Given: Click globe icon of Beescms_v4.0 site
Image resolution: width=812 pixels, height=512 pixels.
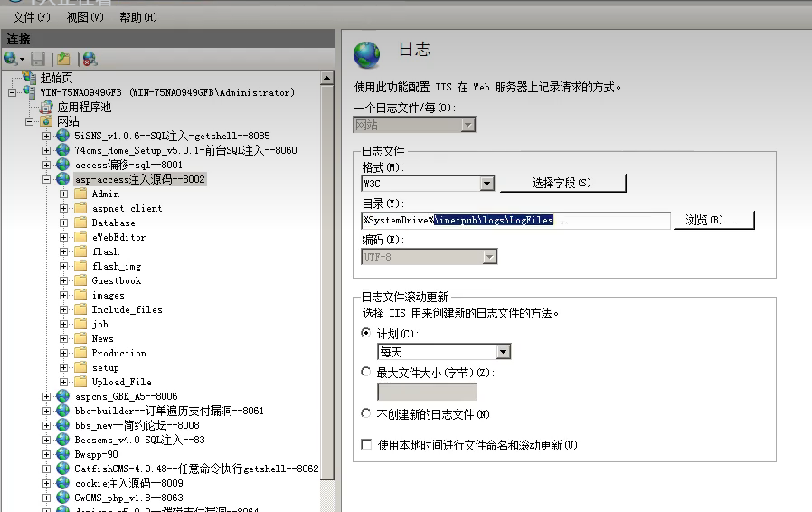Looking at the screenshot, I should tap(62, 440).
